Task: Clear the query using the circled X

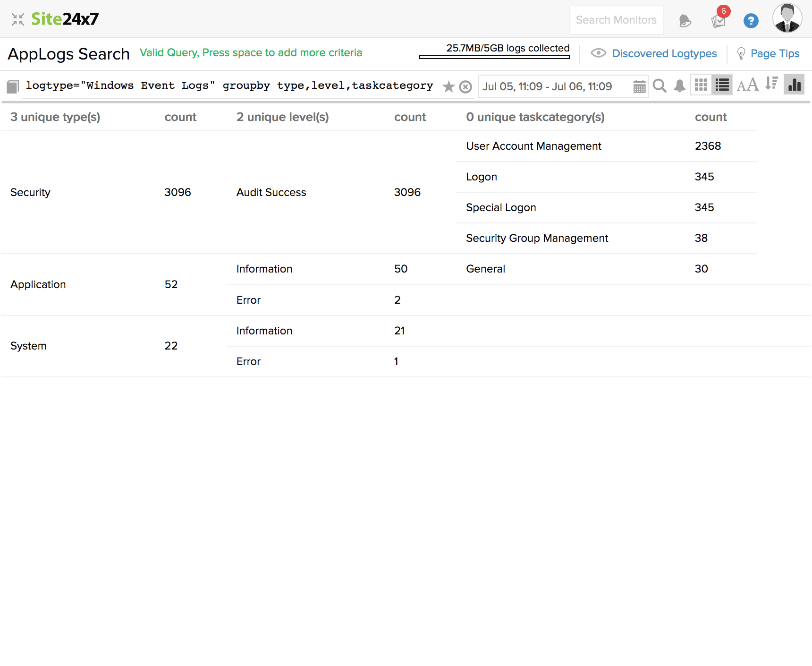Action: click(465, 87)
